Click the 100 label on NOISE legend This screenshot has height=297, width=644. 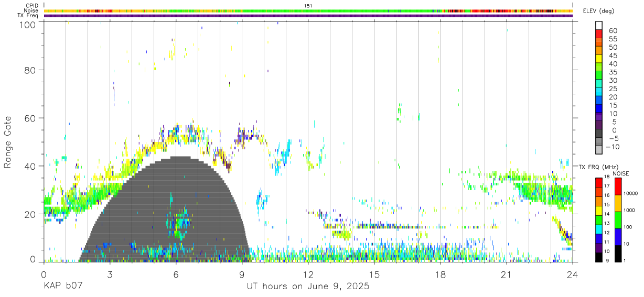click(x=628, y=227)
